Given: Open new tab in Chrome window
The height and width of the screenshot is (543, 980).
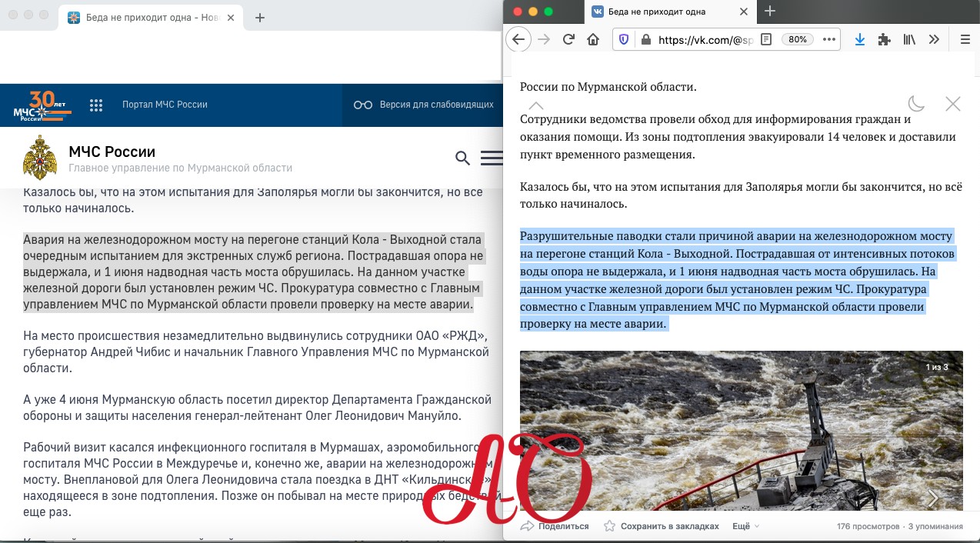Looking at the screenshot, I should coord(260,18).
